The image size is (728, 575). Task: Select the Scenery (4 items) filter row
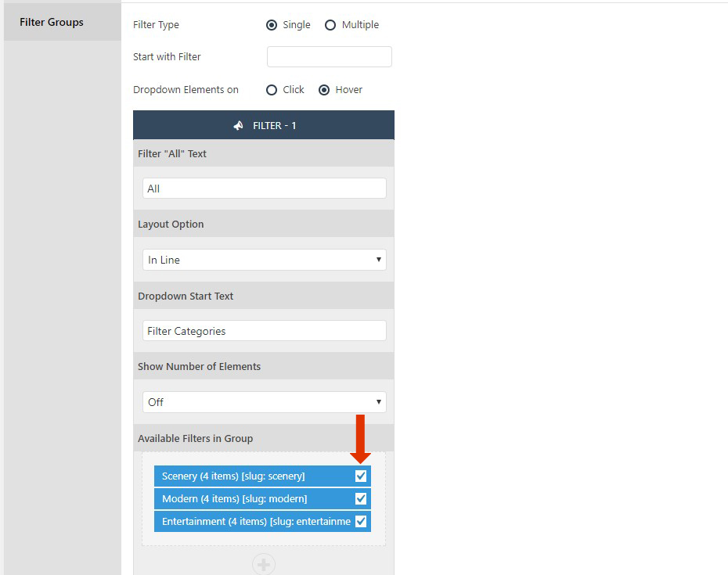262,476
